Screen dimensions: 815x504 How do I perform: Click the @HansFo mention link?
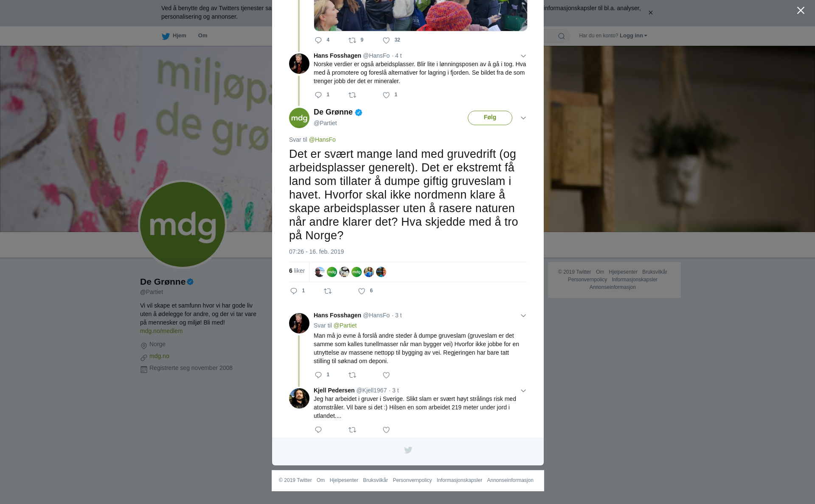(x=322, y=140)
